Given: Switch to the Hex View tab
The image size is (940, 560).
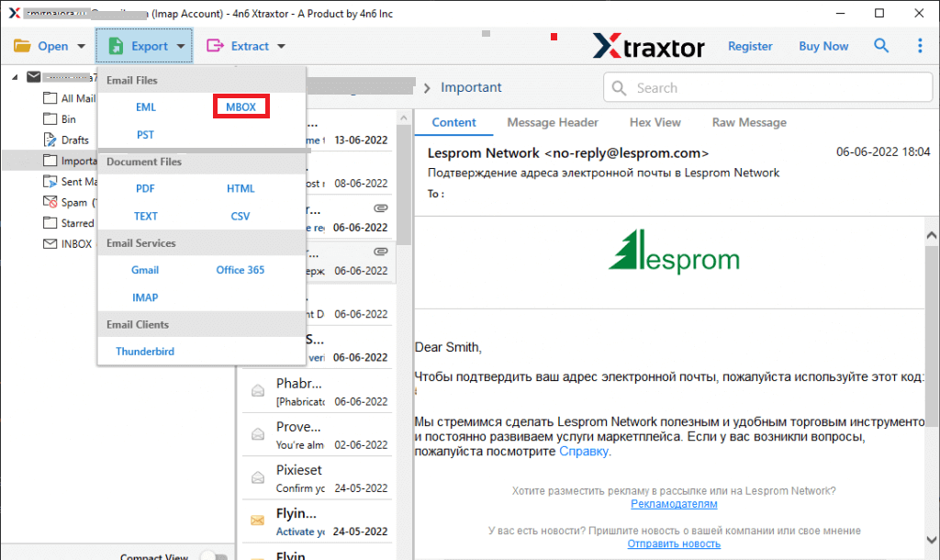Looking at the screenshot, I should tap(655, 122).
